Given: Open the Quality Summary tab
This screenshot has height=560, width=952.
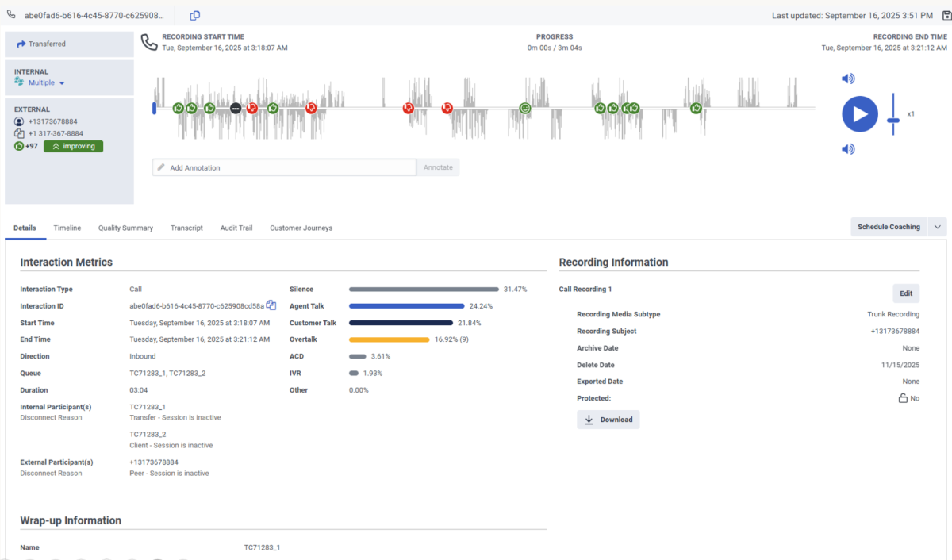Looking at the screenshot, I should tap(125, 228).
